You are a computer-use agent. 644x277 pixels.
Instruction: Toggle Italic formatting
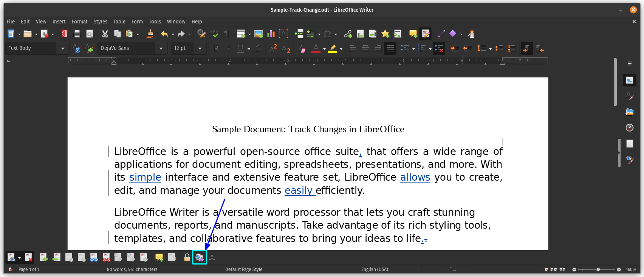pyautogui.click(x=228, y=48)
